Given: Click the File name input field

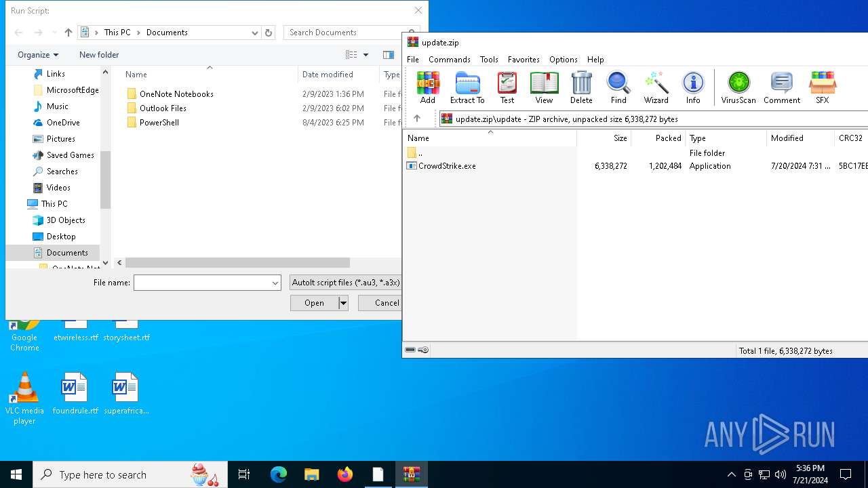Looking at the screenshot, I should [x=201, y=283].
